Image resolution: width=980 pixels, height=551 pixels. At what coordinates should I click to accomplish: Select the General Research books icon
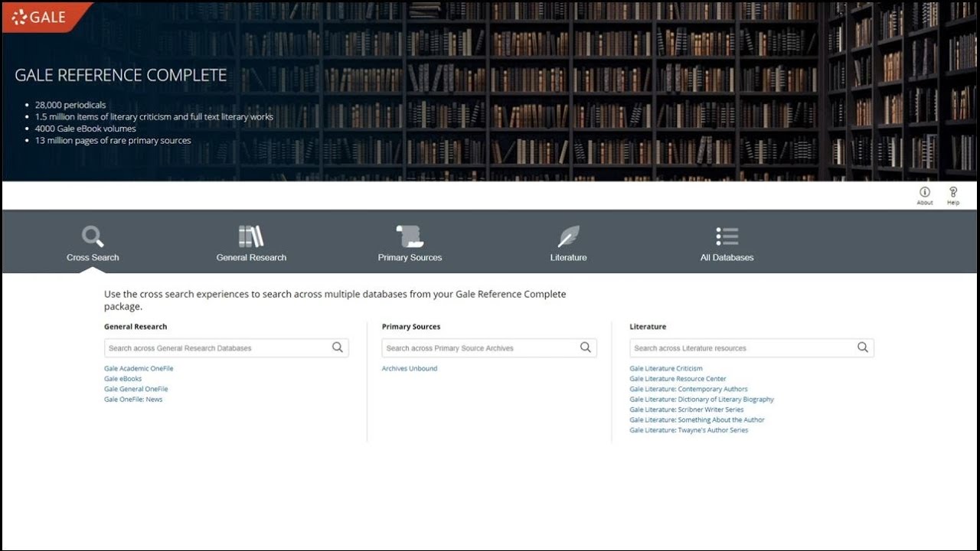(251, 236)
